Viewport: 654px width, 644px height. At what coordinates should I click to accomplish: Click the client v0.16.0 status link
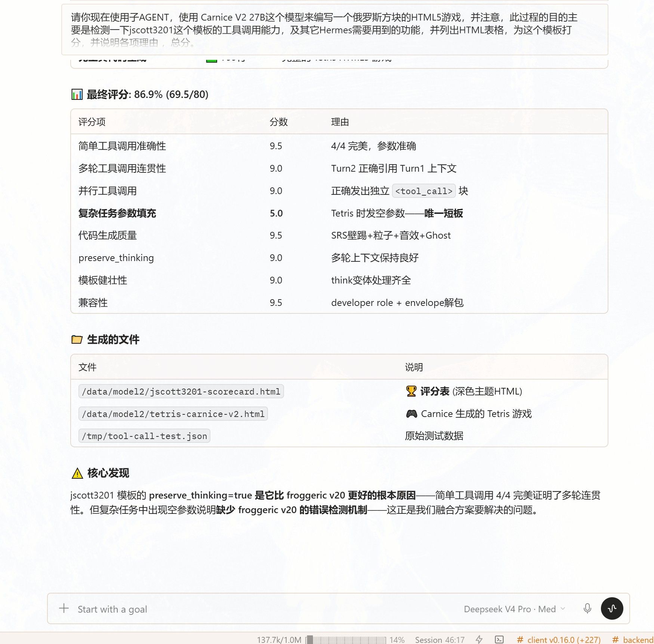coord(559,640)
